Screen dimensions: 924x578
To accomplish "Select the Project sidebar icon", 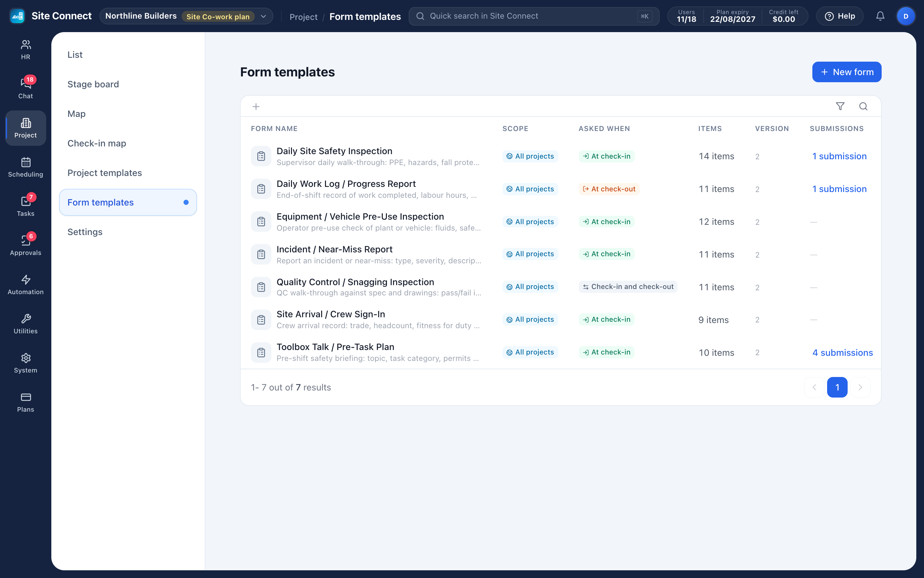I will [x=26, y=128].
